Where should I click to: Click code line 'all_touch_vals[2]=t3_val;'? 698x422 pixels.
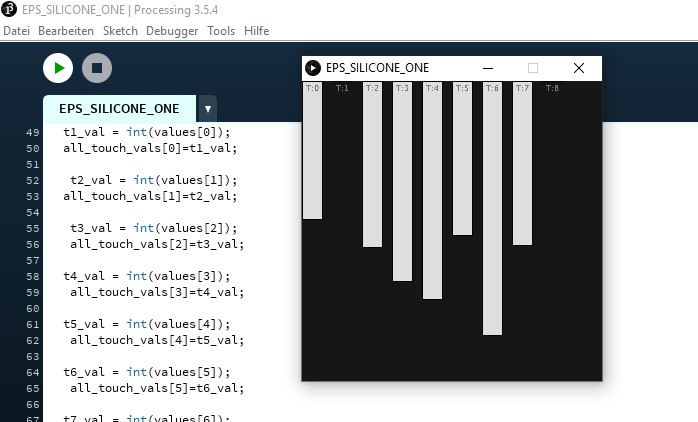pyautogui.click(x=157, y=244)
